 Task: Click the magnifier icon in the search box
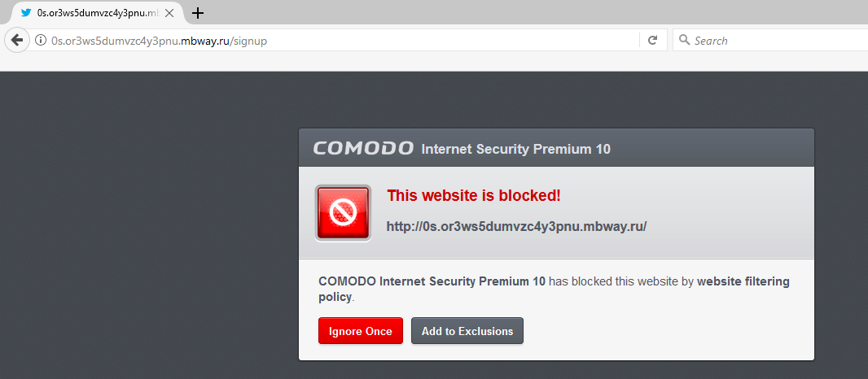(x=684, y=40)
